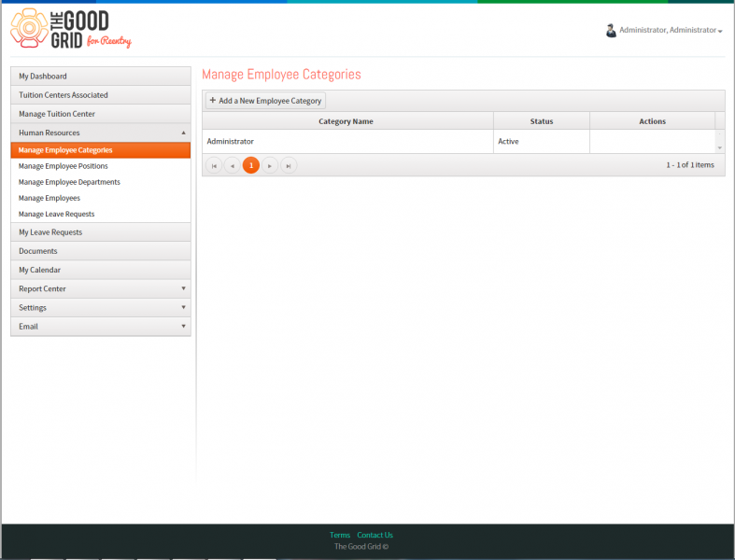Collapse the Human Resources section
This screenshot has height=560, width=735.
[100, 133]
